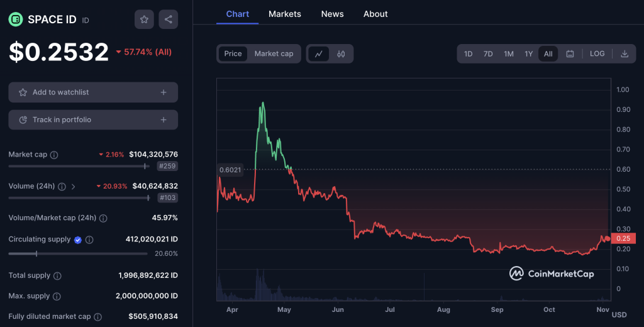Click the ID ticker symbol label
Image resolution: width=644 pixels, height=327 pixels.
point(86,20)
